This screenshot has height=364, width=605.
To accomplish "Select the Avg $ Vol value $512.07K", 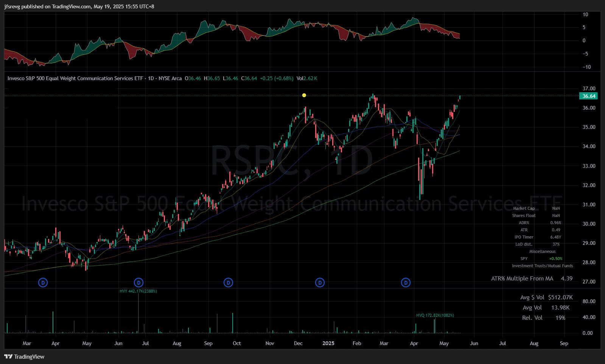I will 560,297.
